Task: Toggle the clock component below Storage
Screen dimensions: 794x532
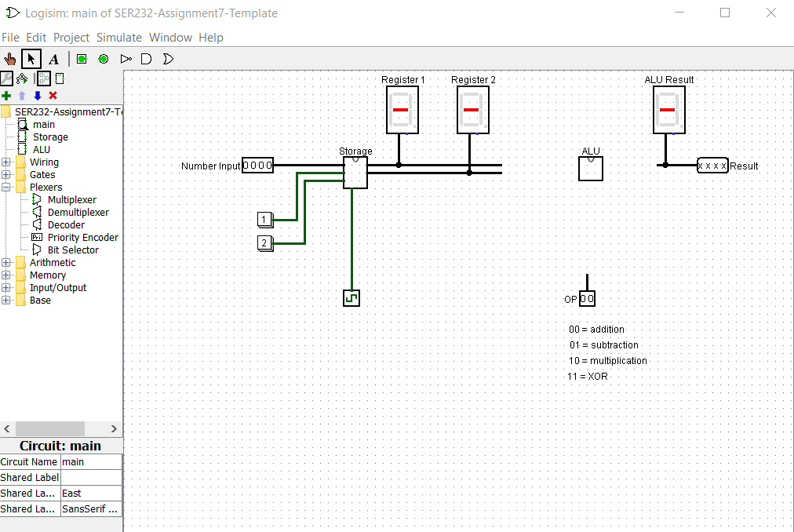Action: point(351,297)
